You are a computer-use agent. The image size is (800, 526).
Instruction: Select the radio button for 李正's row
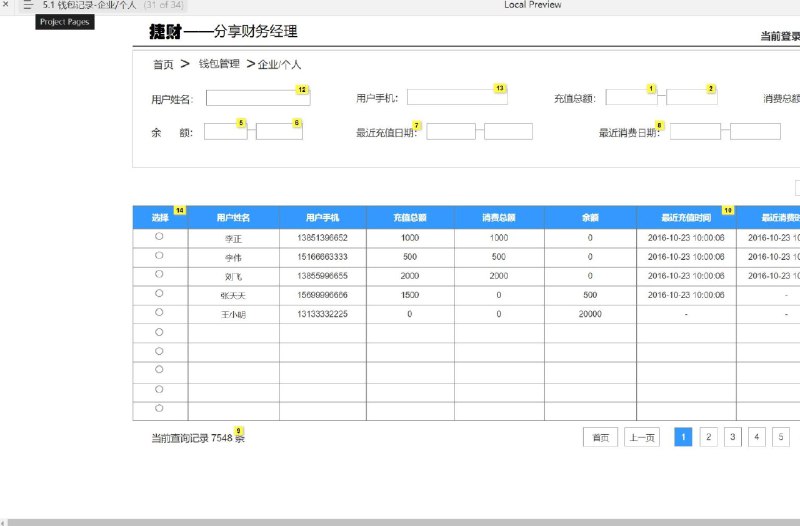[159, 236]
